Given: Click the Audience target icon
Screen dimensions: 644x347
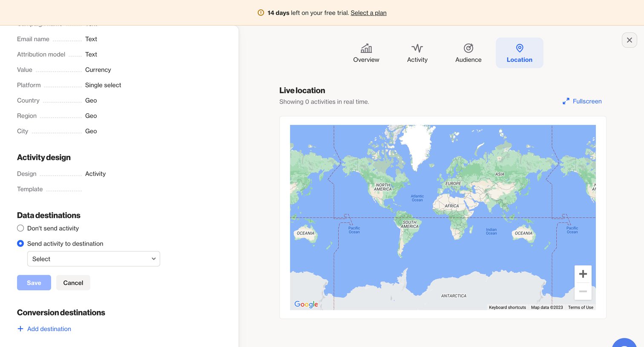Looking at the screenshot, I should click(x=469, y=48).
